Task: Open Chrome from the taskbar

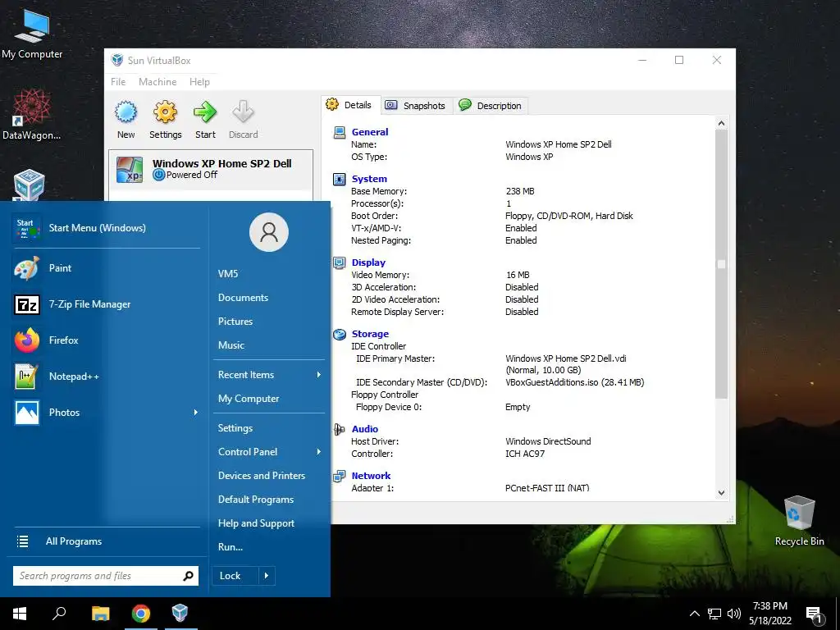Action: [141, 614]
